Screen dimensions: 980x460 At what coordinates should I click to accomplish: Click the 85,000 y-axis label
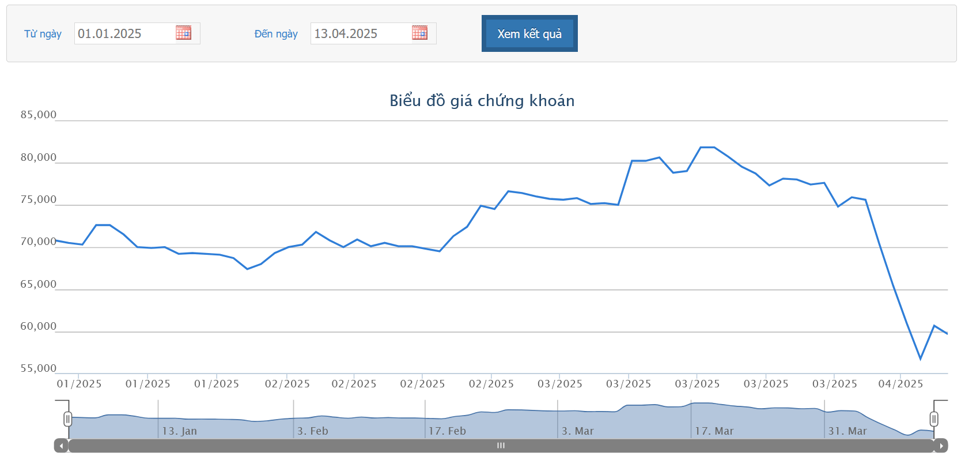39,115
